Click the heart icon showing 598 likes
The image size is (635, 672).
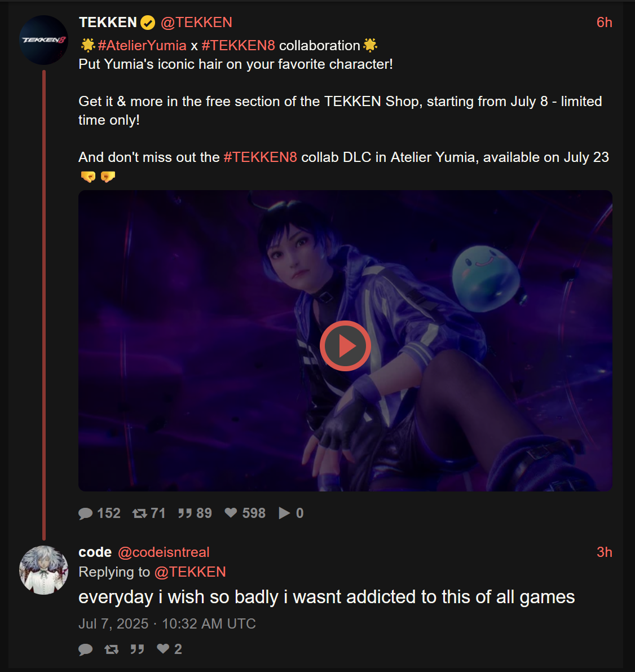click(x=231, y=512)
